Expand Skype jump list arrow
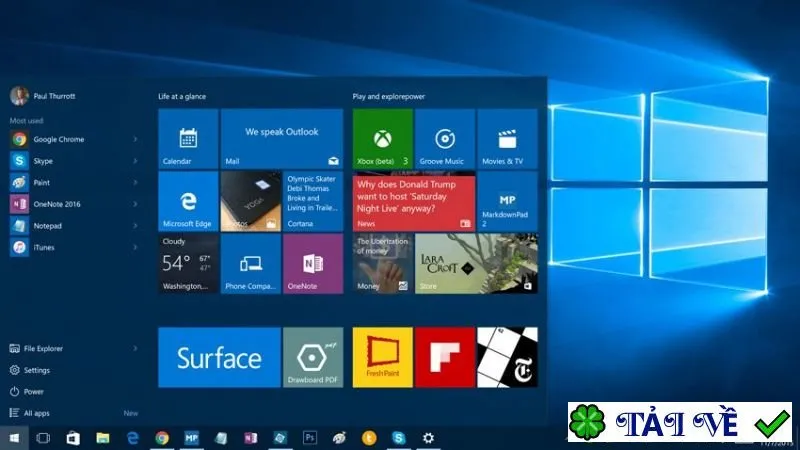The image size is (800, 450). click(x=135, y=161)
